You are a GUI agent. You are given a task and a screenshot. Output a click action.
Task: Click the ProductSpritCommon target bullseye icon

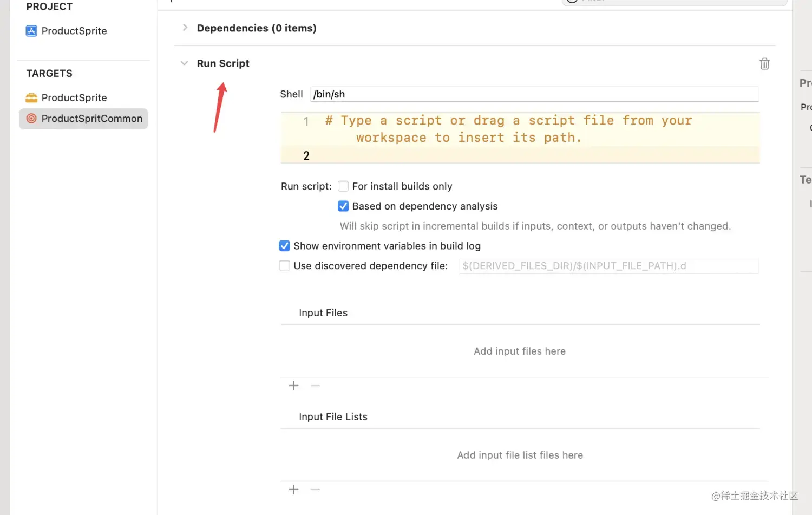tap(31, 118)
